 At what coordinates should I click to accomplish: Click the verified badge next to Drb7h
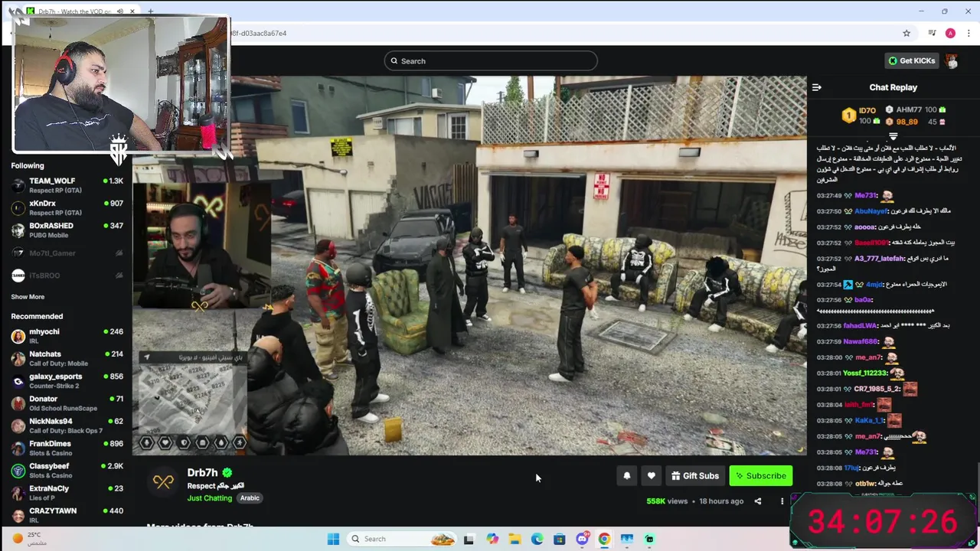click(x=227, y=473)
